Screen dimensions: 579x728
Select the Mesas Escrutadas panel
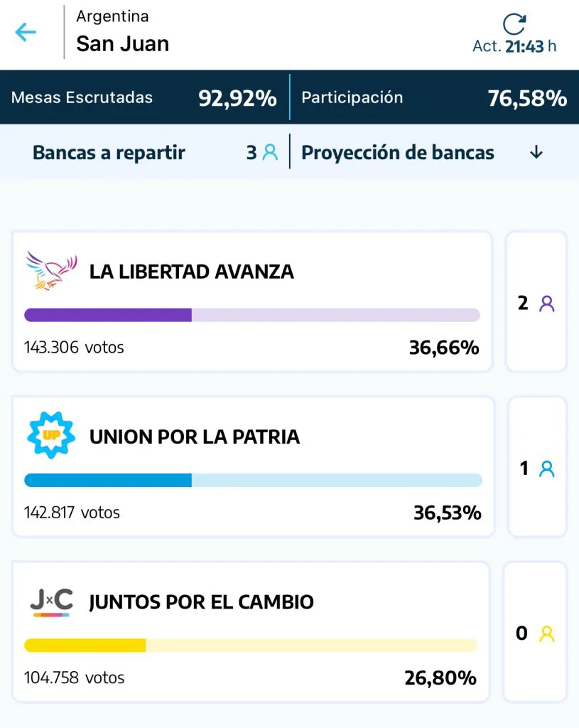click(144, 97)
